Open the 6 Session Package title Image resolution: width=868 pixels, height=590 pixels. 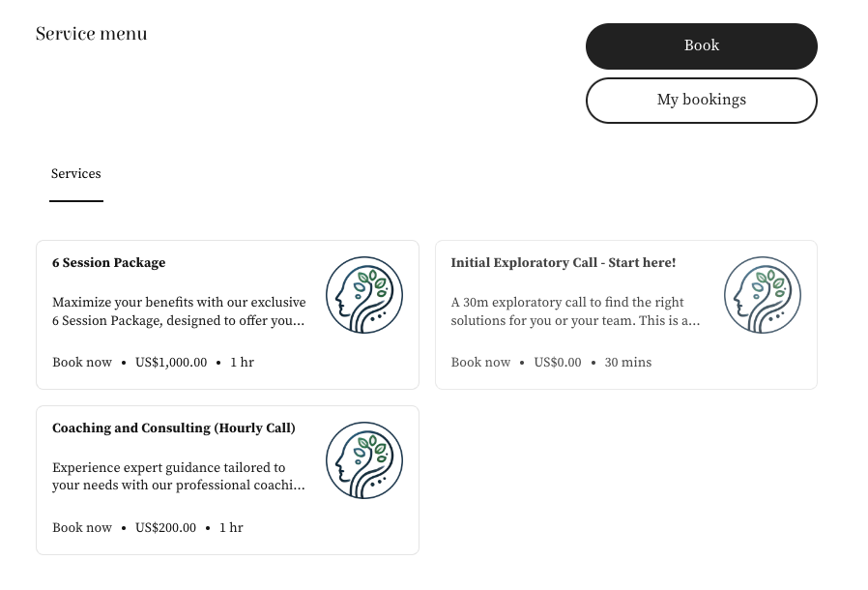point(108,262)
